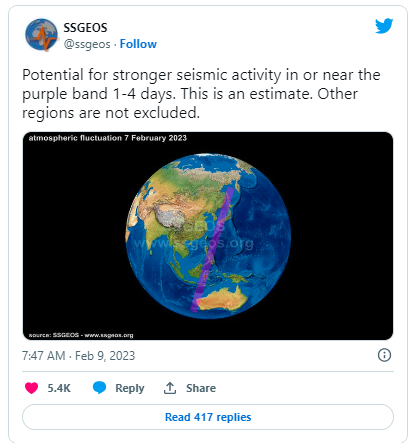
Task: Like the tweet with the heart icon
Action: pos(31,388)
